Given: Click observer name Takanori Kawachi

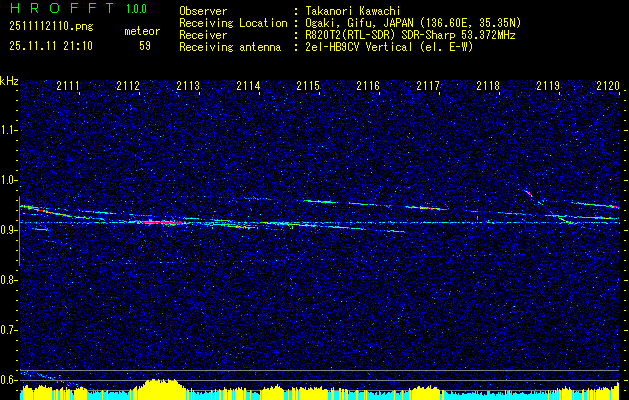Looking at the screenshot, I should click(353, 11).
